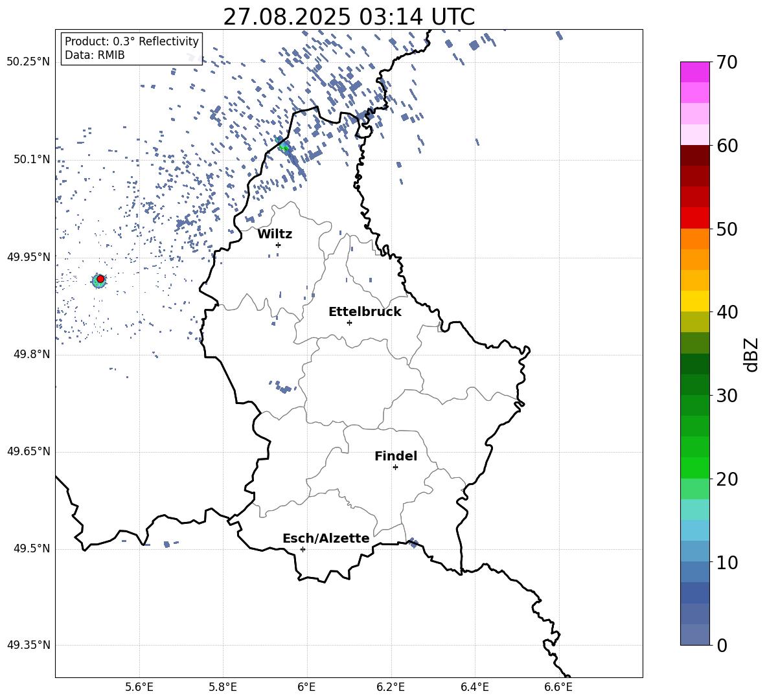Image resolution: width=767 pixels, height=700 pixels.
Task: Click the Wiltz city label
Action: (x=275, y=234)
